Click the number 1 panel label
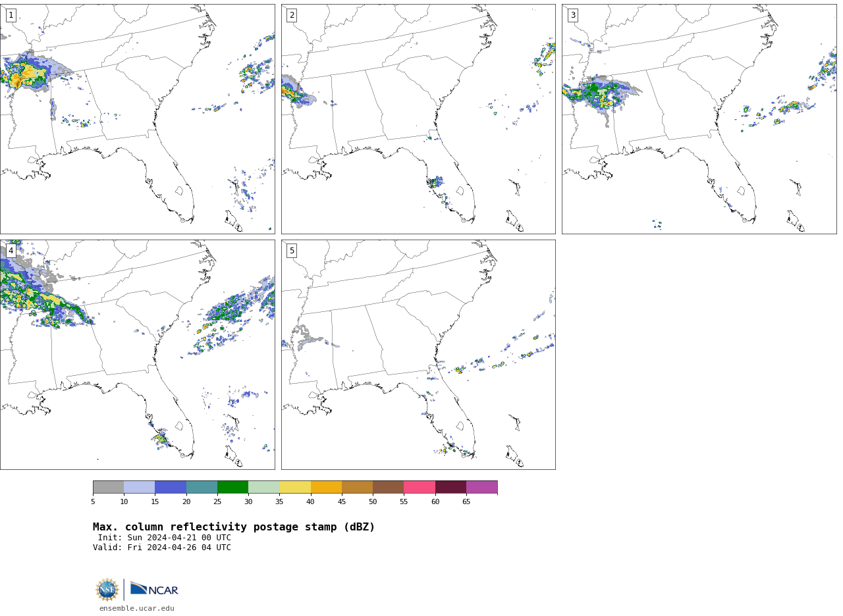The image size is (843, 616). (11, 15)
